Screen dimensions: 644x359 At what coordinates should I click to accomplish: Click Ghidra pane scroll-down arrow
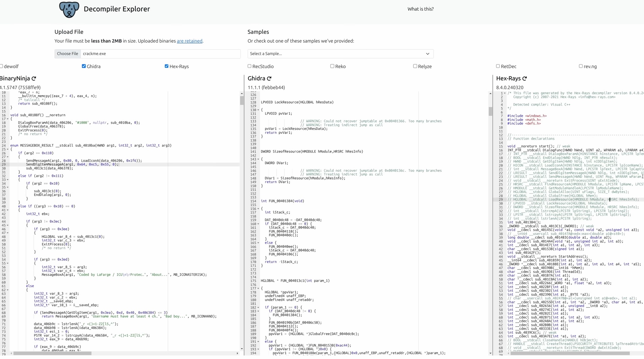tap(490, 353)
